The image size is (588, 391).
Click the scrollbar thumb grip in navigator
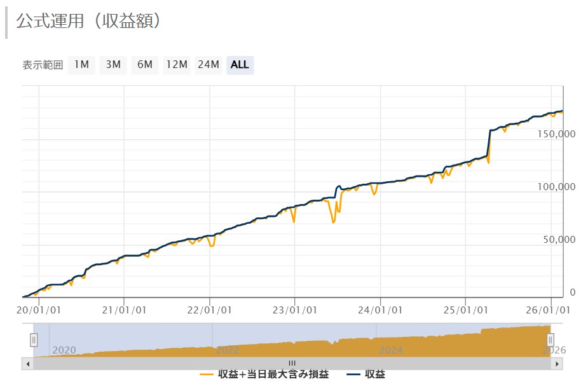(x=292, y=364)
